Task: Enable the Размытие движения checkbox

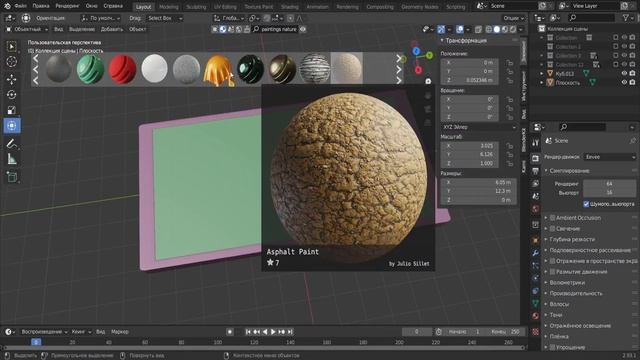Action: pyautogui.click(x=553, y=272)
